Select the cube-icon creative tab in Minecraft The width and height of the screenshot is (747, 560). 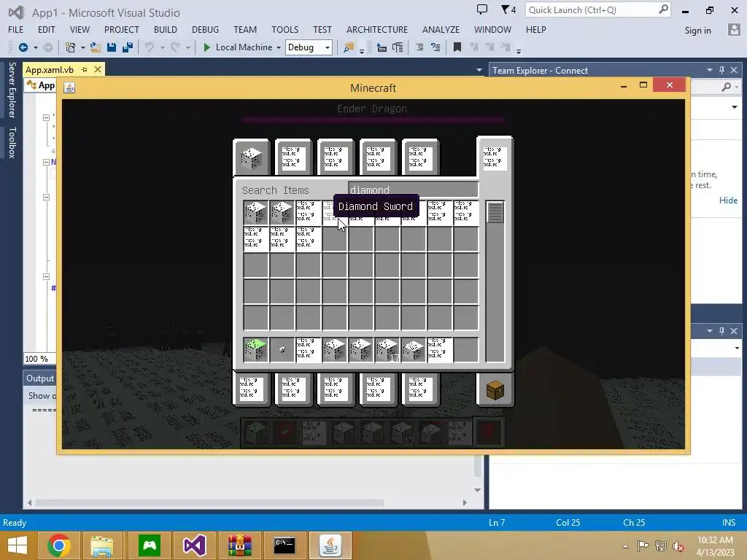[252, 158]
